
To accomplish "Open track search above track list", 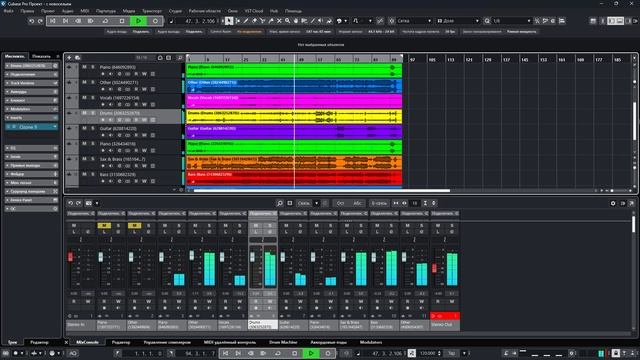I will point(180,58).
